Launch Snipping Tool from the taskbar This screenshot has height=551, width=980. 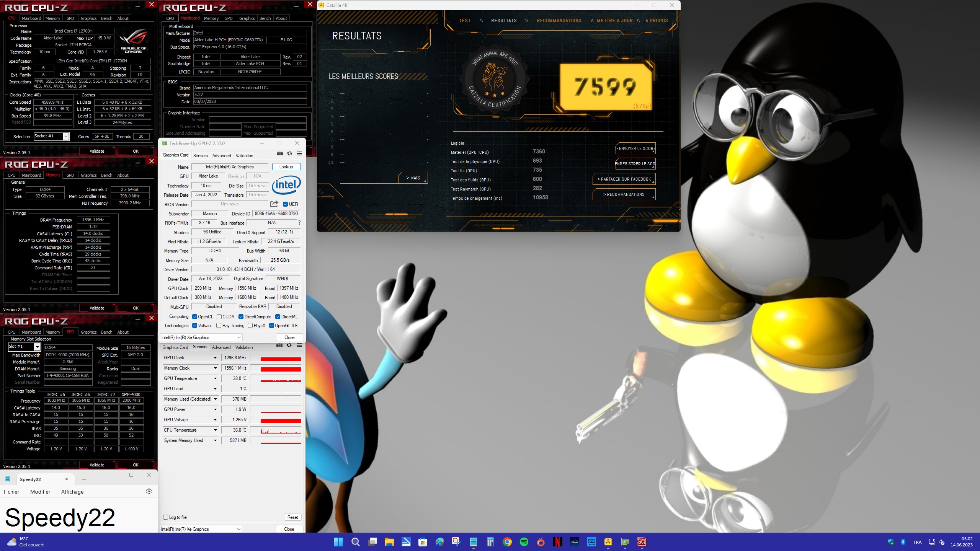click(456, 542)
